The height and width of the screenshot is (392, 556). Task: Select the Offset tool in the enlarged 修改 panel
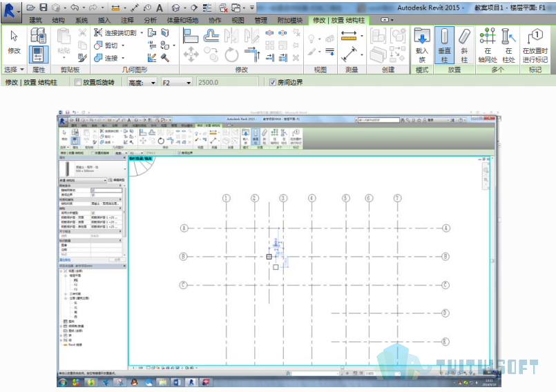[x=211, y=35]
